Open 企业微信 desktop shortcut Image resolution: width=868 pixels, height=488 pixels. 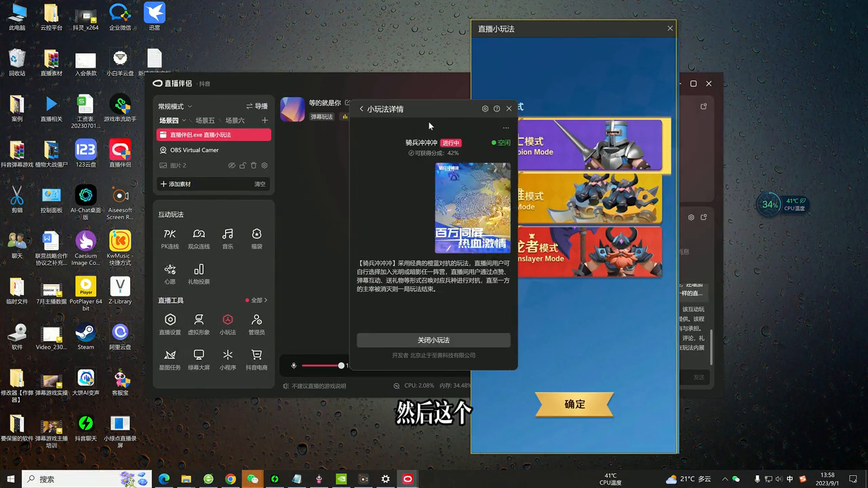pos(120,17)
